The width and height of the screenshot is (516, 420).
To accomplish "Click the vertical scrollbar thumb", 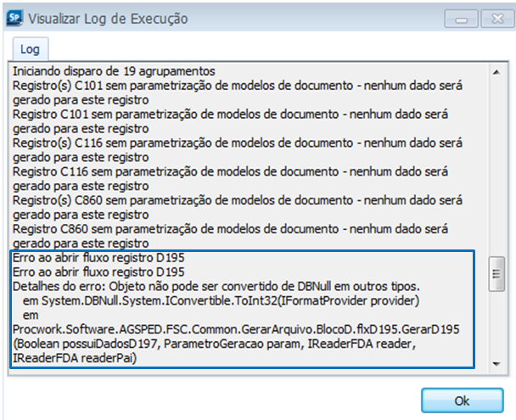I will click(498, 276).
